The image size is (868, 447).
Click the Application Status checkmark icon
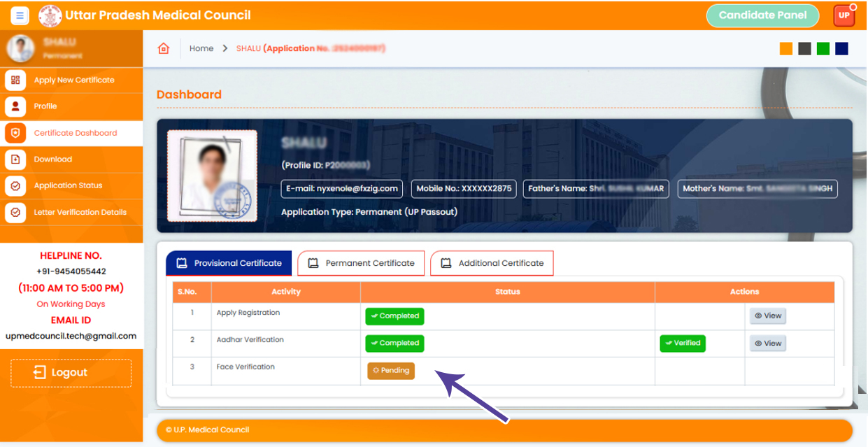point(15,186)
